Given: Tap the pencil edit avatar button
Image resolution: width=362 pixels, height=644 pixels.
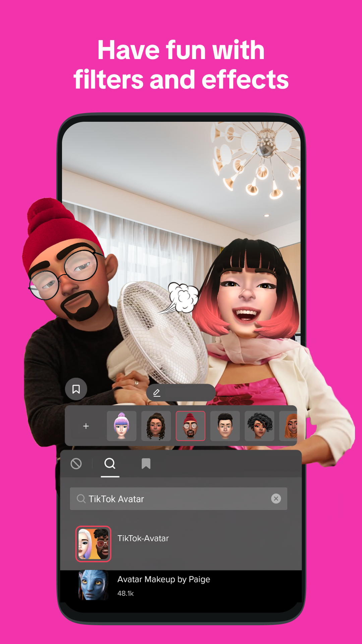Looking at the screenshot, I should click(157, 393).
